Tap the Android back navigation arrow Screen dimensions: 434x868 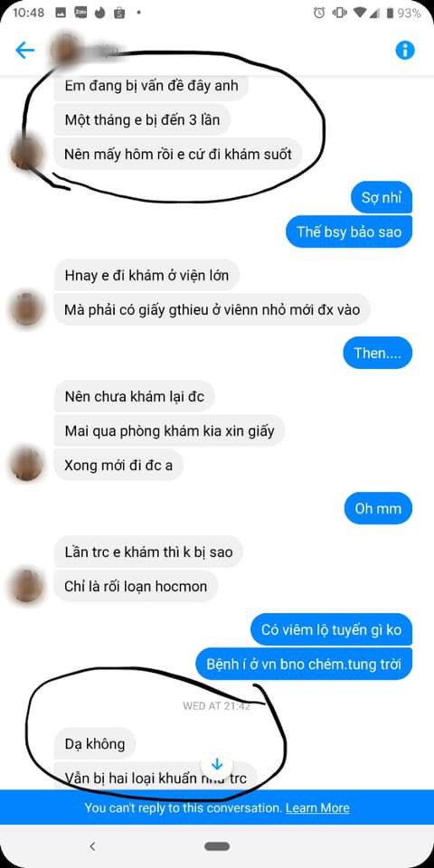pos(92,846)
